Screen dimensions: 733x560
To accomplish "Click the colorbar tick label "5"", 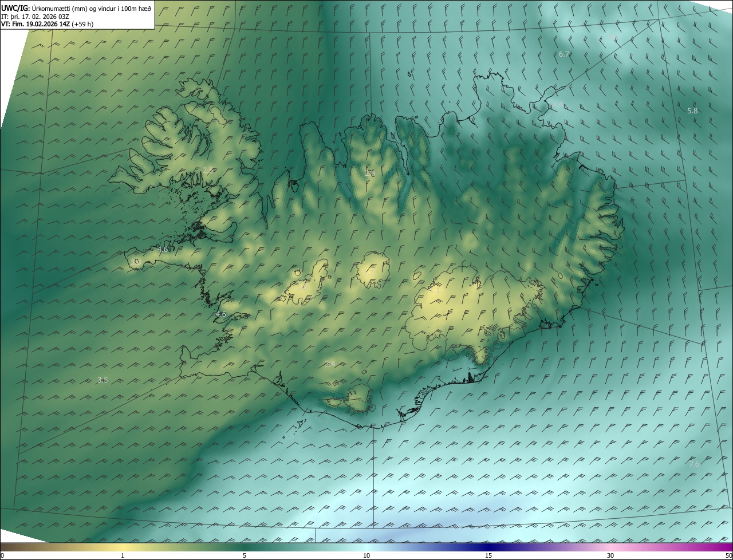I will tap(245, 556).
